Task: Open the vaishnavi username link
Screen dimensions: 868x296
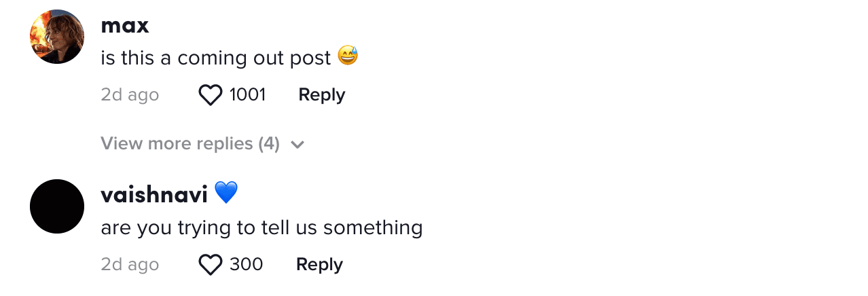Action: 154,195
